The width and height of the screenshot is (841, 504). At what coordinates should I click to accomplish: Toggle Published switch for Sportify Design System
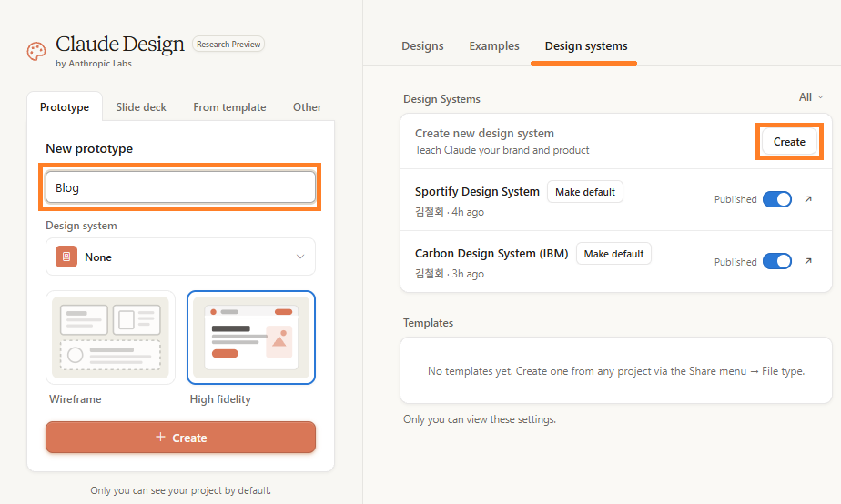pos(777,199)
